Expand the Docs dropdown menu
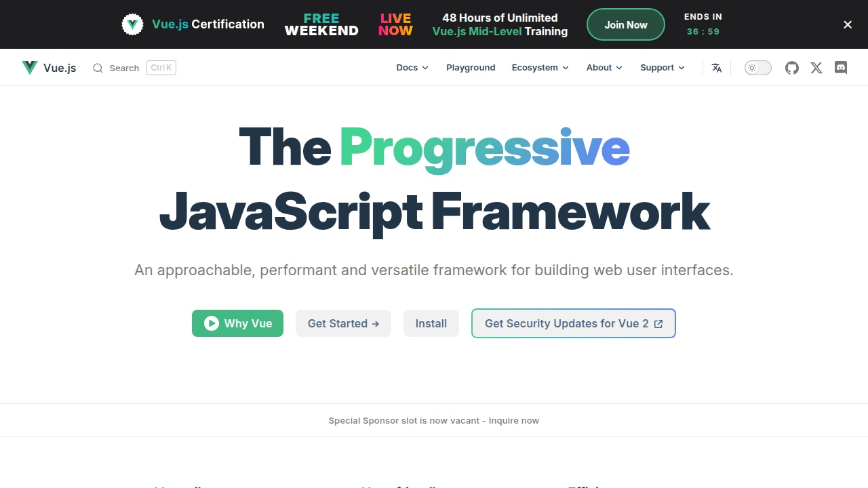 [x=412, y=68]
